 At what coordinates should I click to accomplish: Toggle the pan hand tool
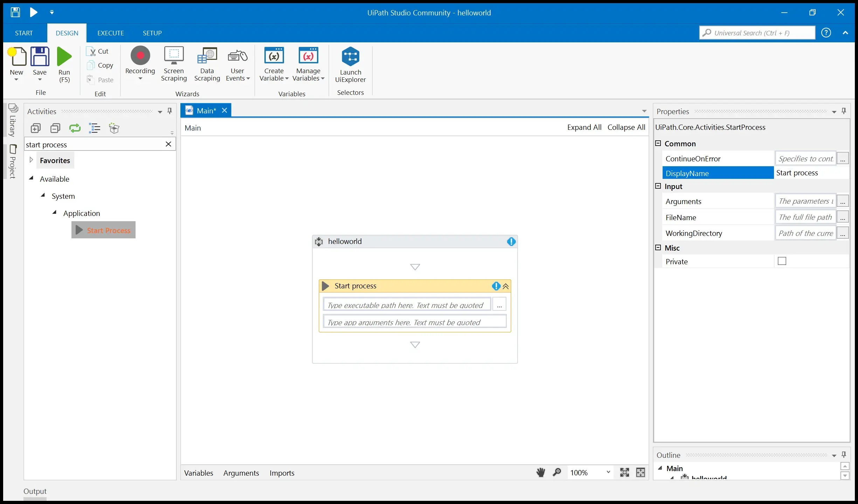(541, 473)
